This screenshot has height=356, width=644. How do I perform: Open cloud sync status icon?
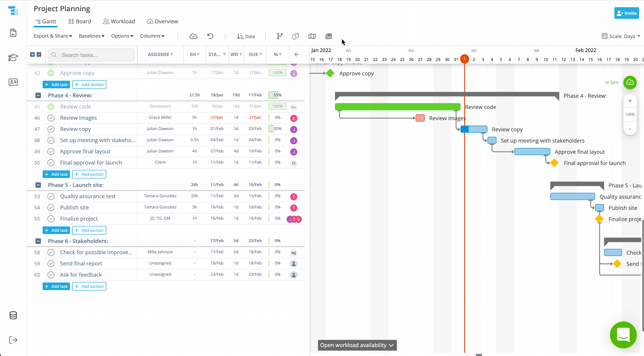(x=193, y=36)
